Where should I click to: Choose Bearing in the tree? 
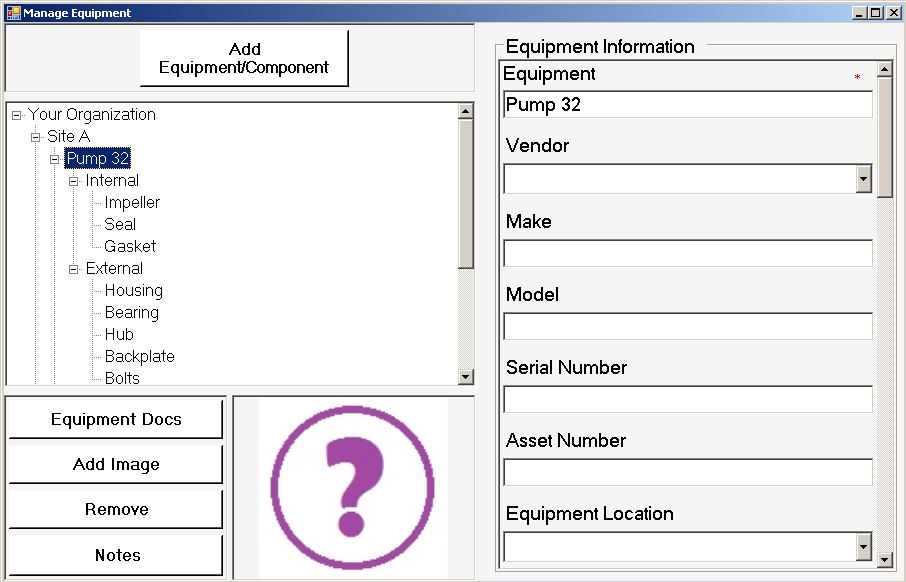[131, 313]
